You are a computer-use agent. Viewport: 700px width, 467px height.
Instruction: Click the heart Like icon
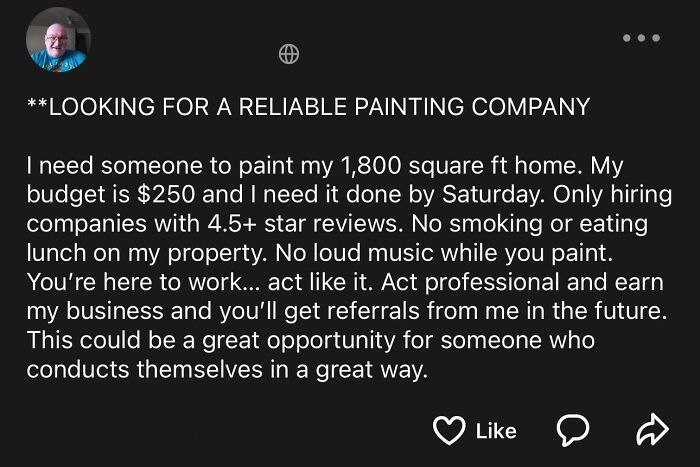click(451, 430)
